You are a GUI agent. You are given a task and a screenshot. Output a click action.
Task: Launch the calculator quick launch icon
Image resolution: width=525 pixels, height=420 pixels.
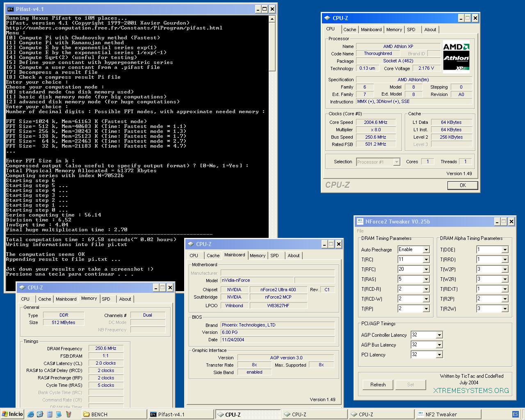50,414
